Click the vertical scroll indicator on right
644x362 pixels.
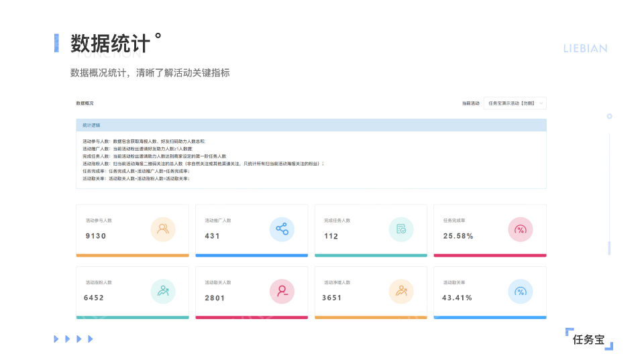pos(609,248)
